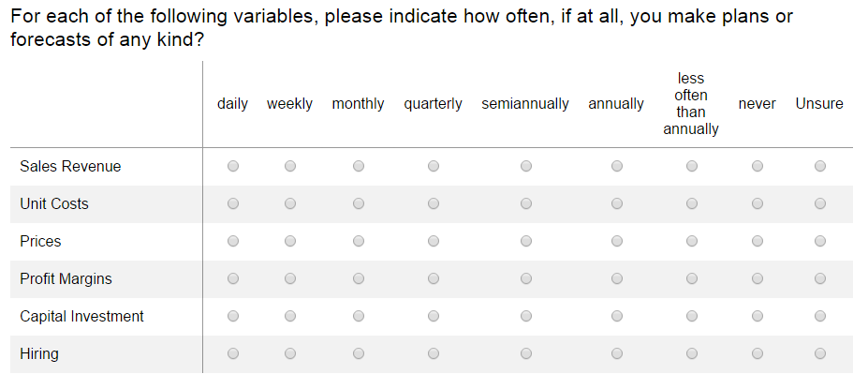
Task: Select semiannually for Hiring
Action: click(x=526, y=353)
